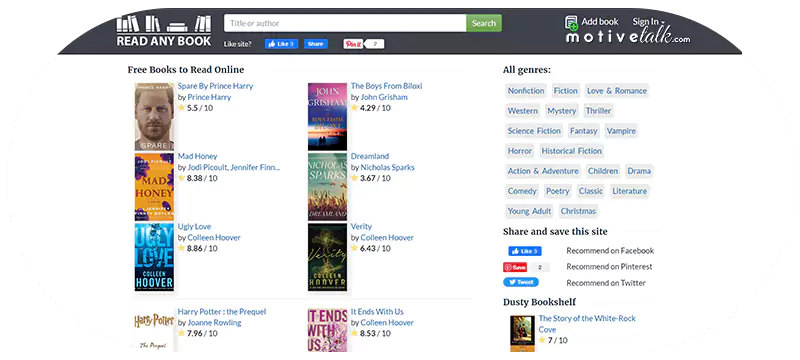Image resolution: width=800 pixels, height=360 pixels.
Task: Open the Dreamland cover thumbnail
Action: pos(328,187)
